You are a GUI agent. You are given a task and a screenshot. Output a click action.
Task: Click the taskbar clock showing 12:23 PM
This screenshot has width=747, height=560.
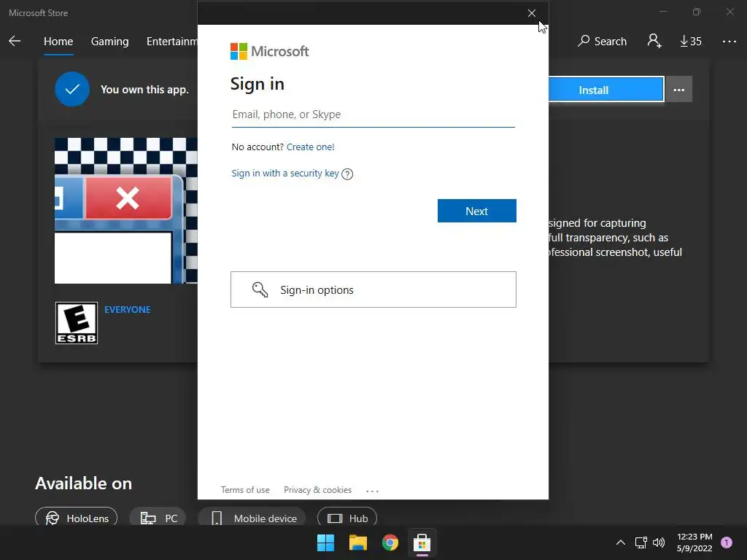[x=694, y=542]
